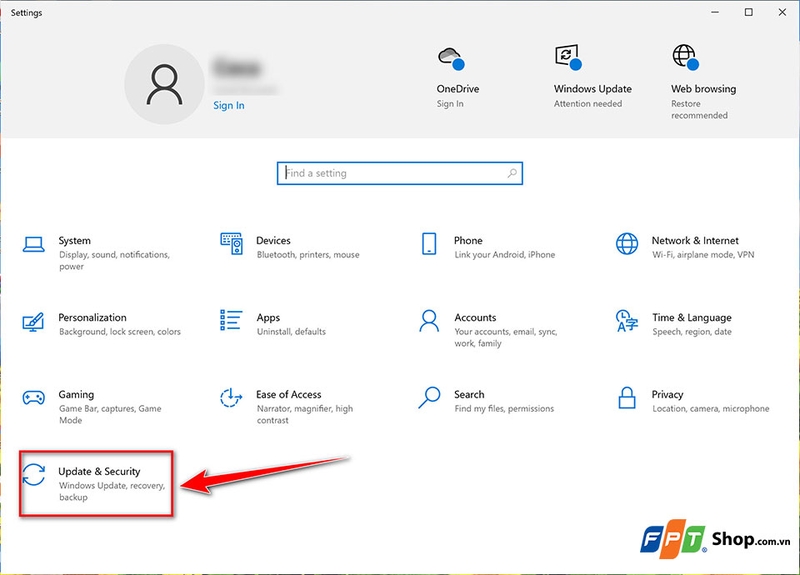The height and width of the screenshot is (575, 800).
Task: Open the Personalization paintbrush icon
Action: [x=33, y=322]
